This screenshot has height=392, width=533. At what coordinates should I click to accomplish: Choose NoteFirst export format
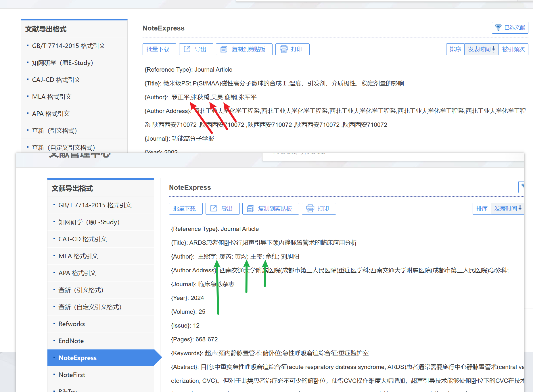point(101,375)
